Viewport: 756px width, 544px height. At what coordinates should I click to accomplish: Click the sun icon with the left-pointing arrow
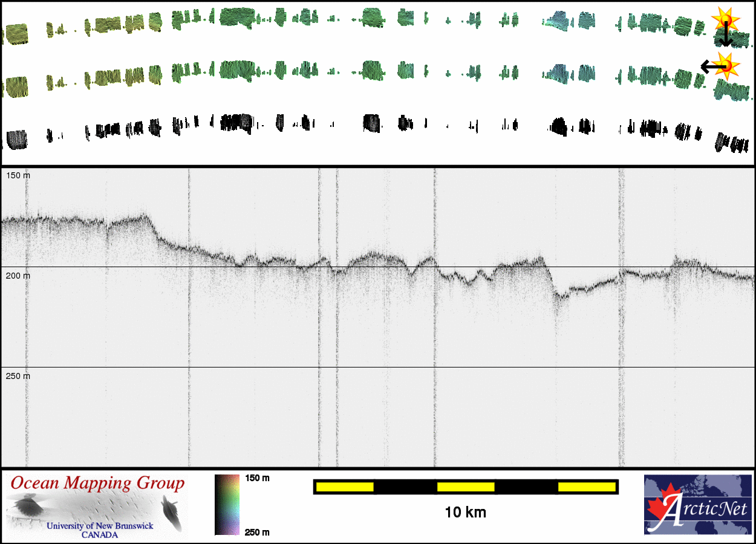point(725,64)
